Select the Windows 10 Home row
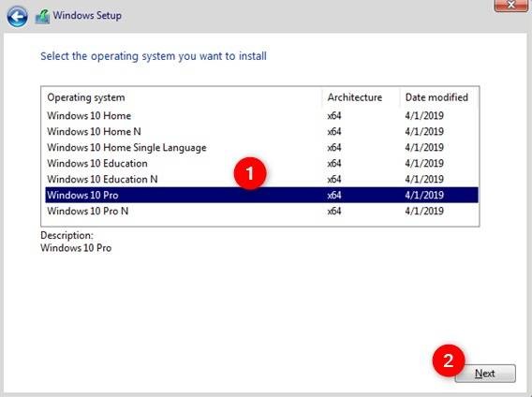Image resolution: width=532 pixels, height=397 pixels. click(261, 116)
